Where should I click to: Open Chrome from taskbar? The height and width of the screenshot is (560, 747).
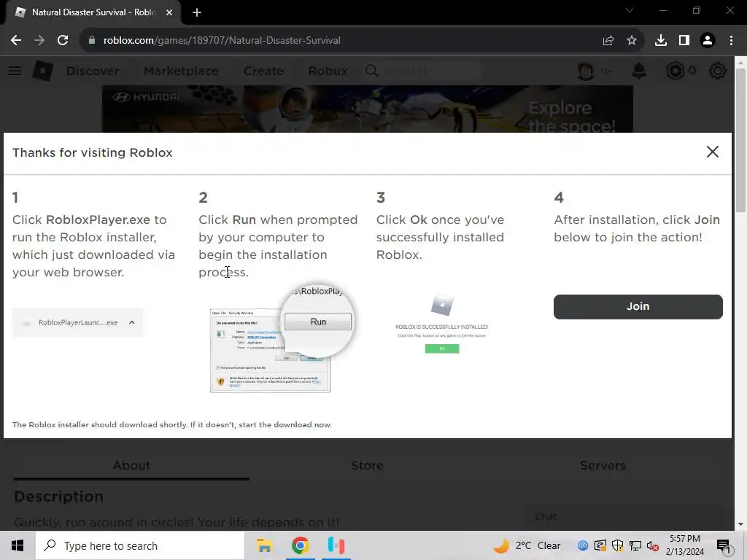[300, 545]
